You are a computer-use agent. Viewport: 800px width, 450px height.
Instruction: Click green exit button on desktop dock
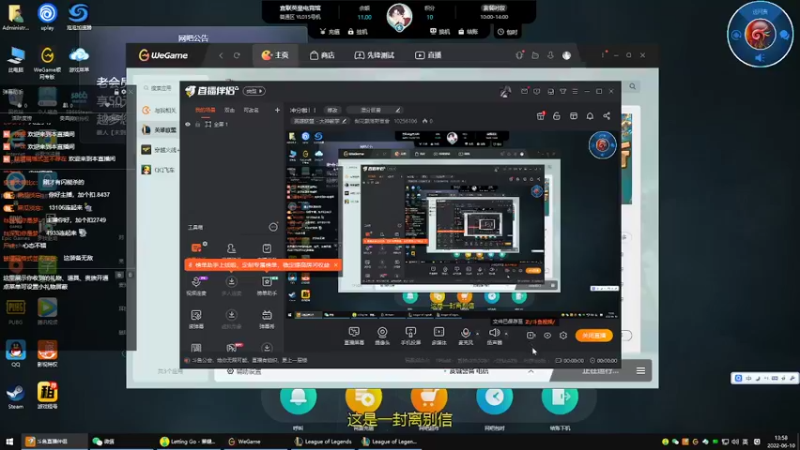click(560, 398)
